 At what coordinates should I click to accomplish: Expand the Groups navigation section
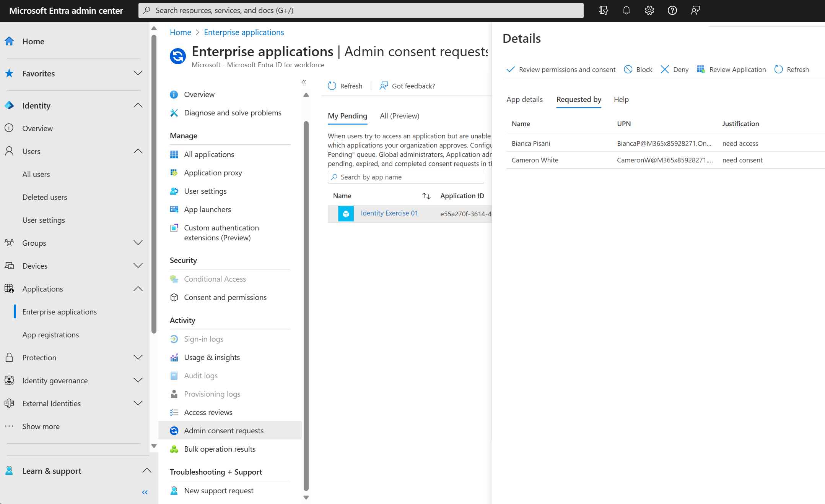point(138,243)
